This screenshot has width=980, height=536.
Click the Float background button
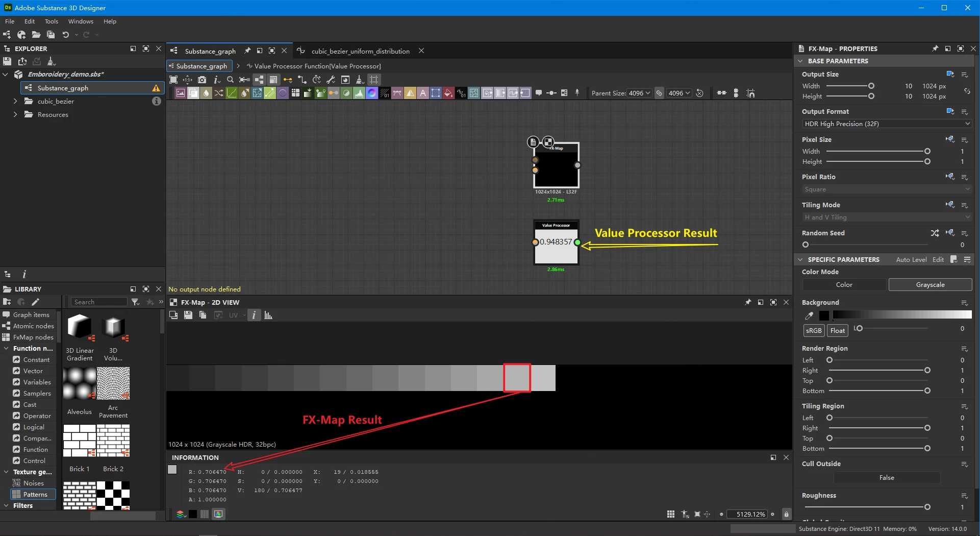click(837, 330)
